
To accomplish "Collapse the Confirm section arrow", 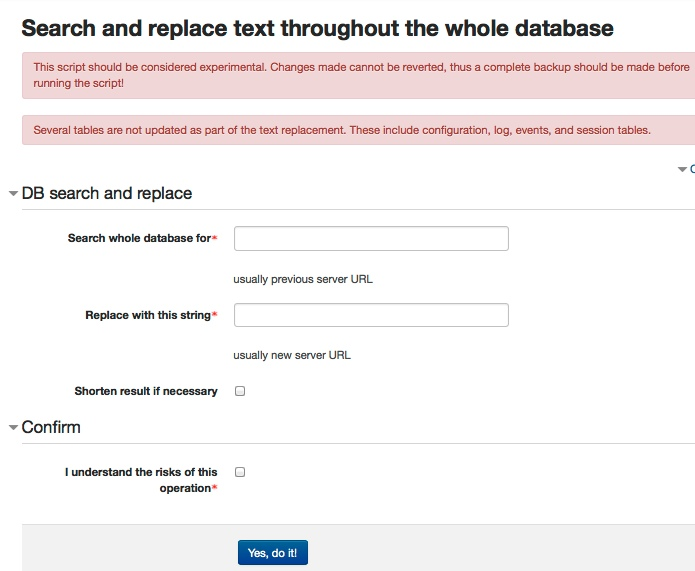I will (13, 428).
